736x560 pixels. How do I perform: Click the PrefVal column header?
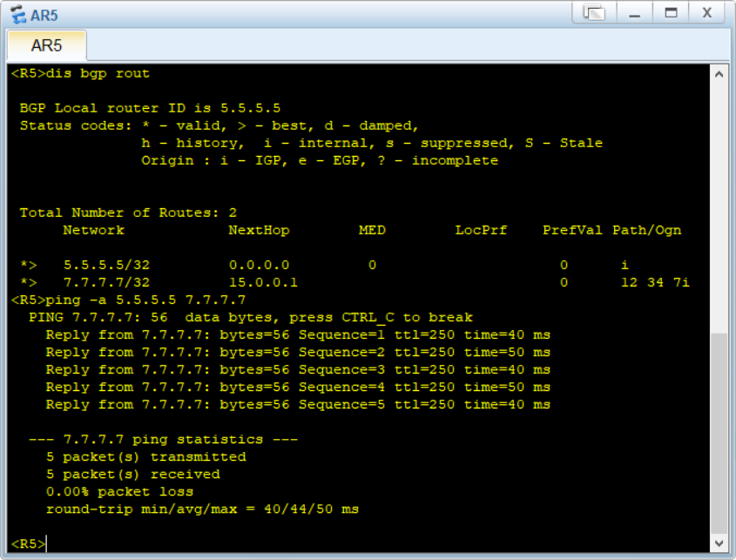[x=572, y=230]
